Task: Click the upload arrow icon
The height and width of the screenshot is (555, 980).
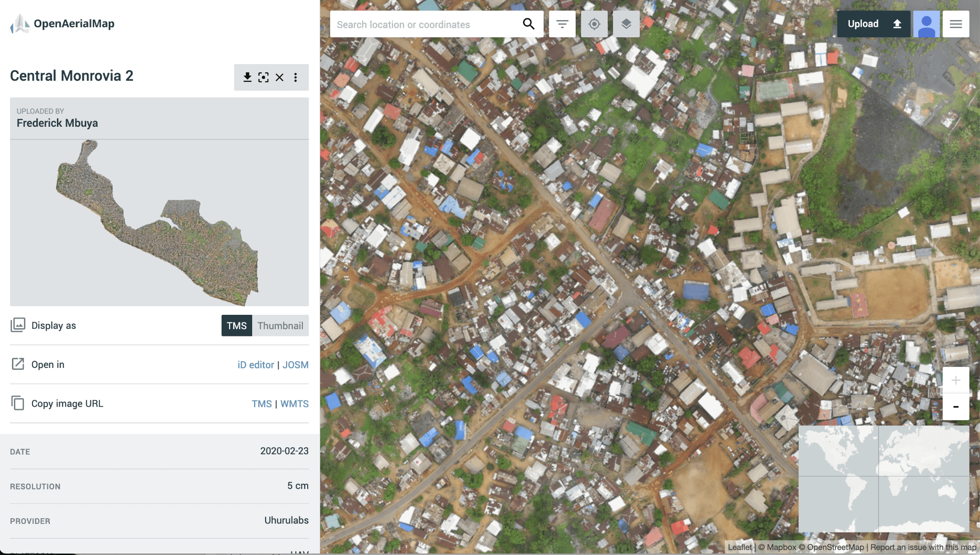Action: [897, 24]
